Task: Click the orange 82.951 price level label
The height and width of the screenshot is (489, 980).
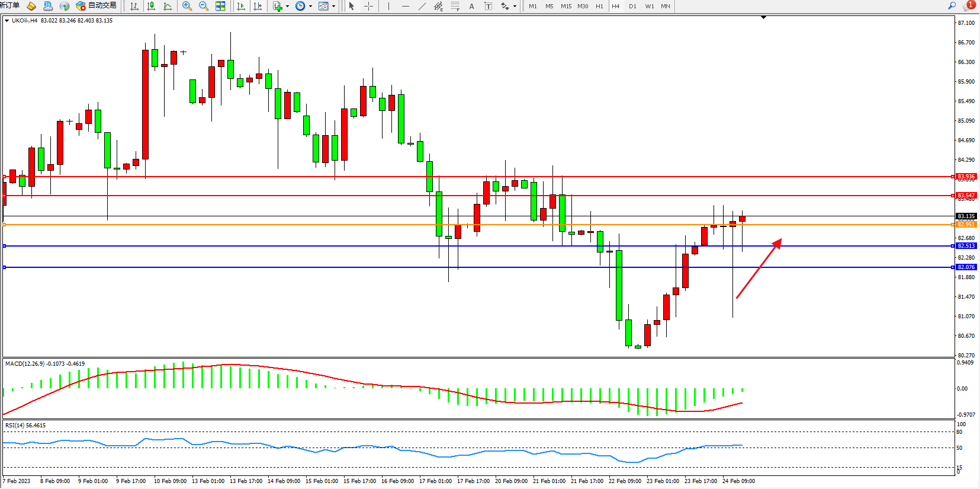Action: coord(966,225)
